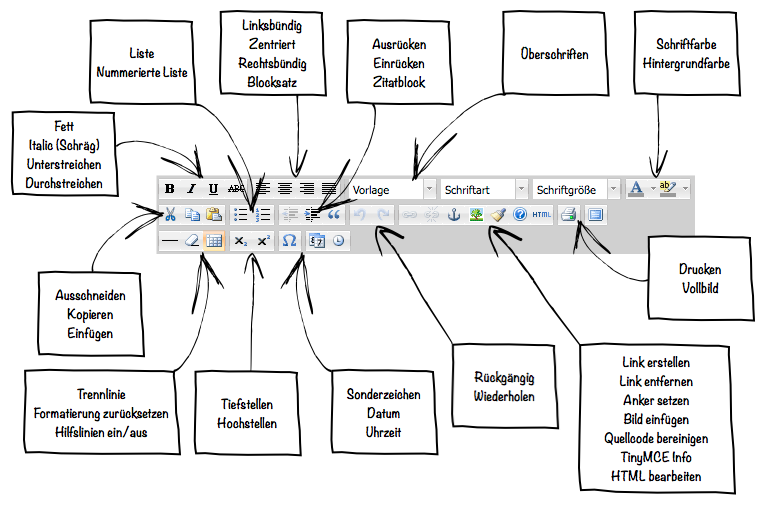Click the blue question mark TinyMCE info button
The image size is (765, 505).
pos(519,214)
